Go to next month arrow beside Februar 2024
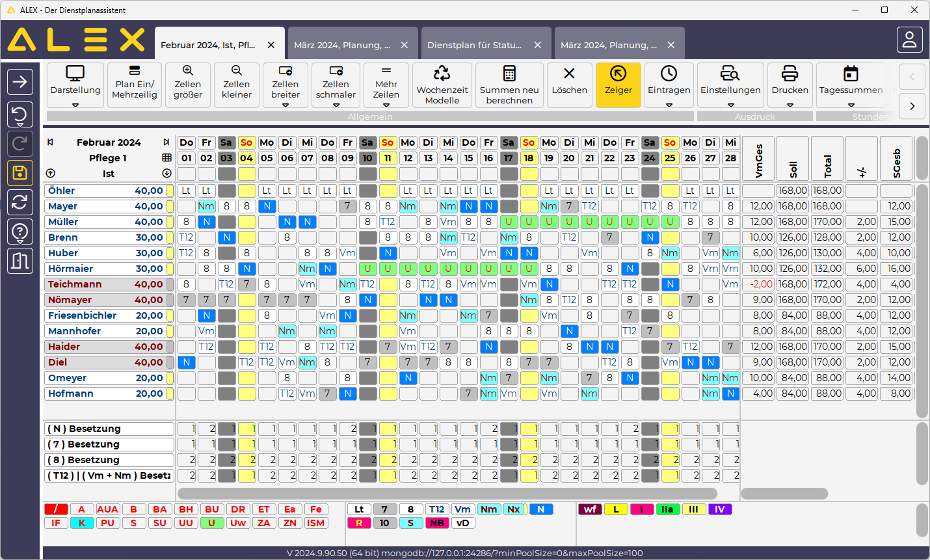 166,142
